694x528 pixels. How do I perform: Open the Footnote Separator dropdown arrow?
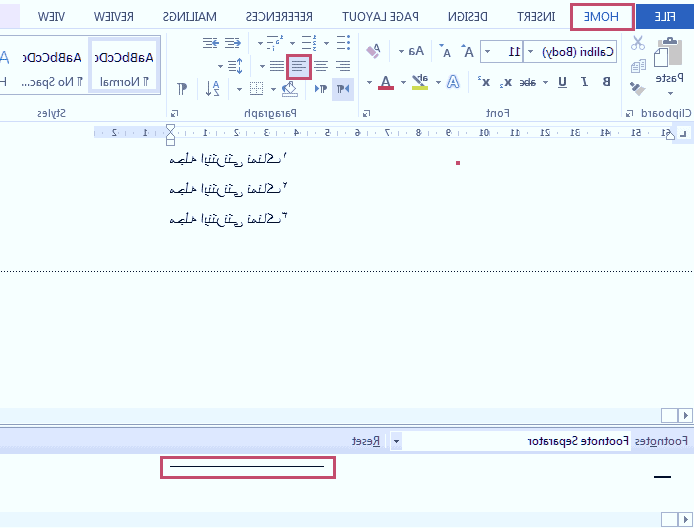(x=396, y=441)
